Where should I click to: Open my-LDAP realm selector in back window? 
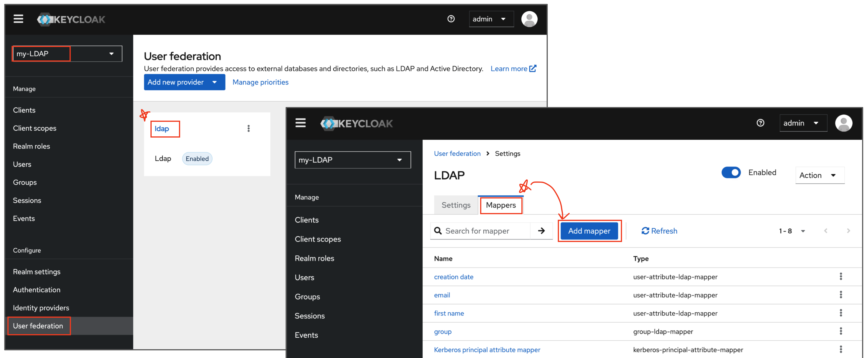tap(67, 54)
